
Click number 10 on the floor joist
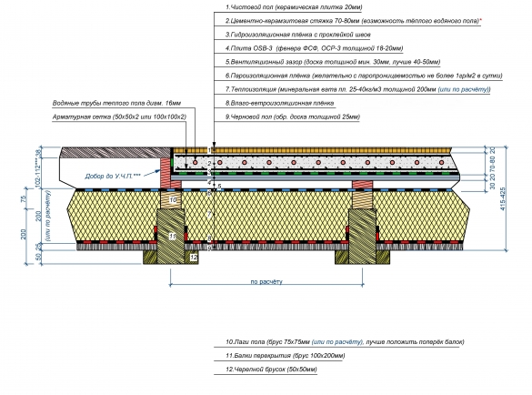[173, 199]
